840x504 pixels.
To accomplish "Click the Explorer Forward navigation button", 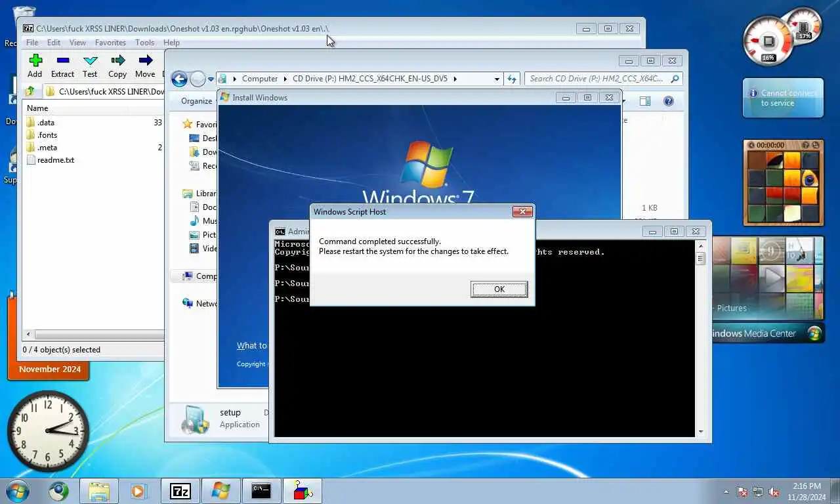I will 198,79.
